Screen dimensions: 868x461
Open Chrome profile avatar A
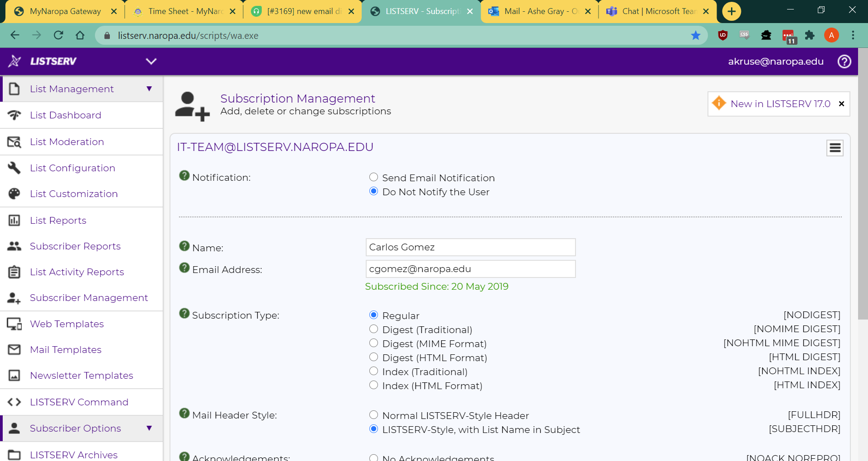click(831, 35)
